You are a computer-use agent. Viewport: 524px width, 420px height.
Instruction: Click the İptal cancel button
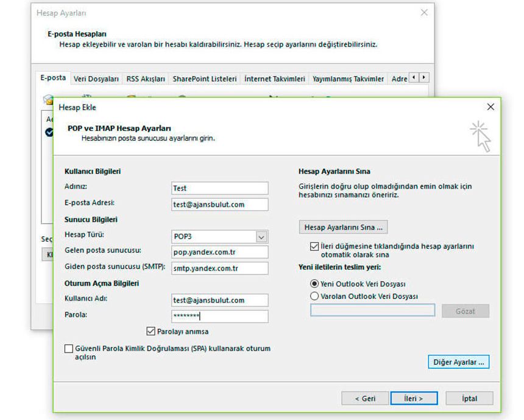point(469,398)
